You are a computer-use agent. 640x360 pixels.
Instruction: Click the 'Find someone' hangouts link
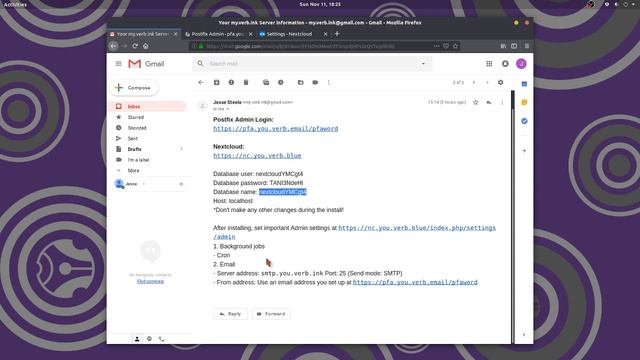(150, 281)
